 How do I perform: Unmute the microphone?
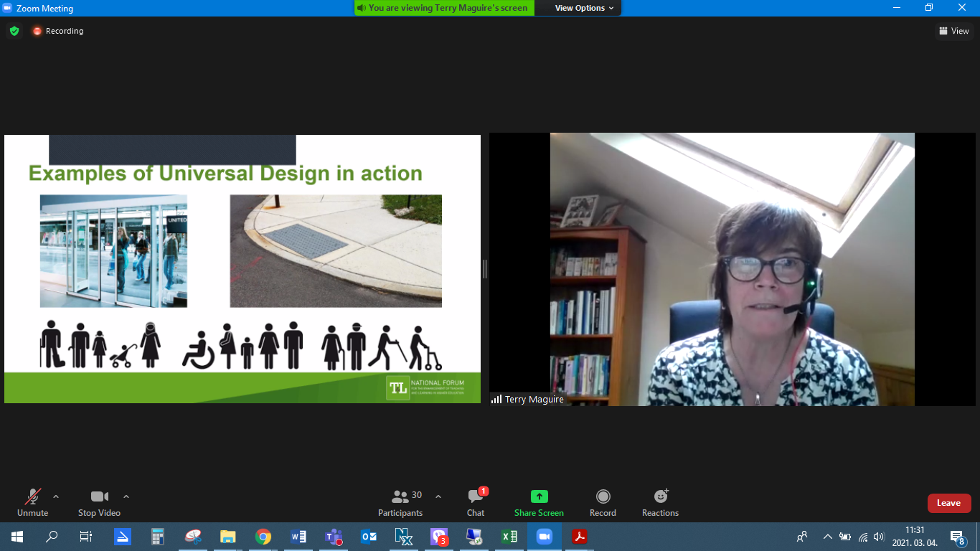click(x=32, y=502)
